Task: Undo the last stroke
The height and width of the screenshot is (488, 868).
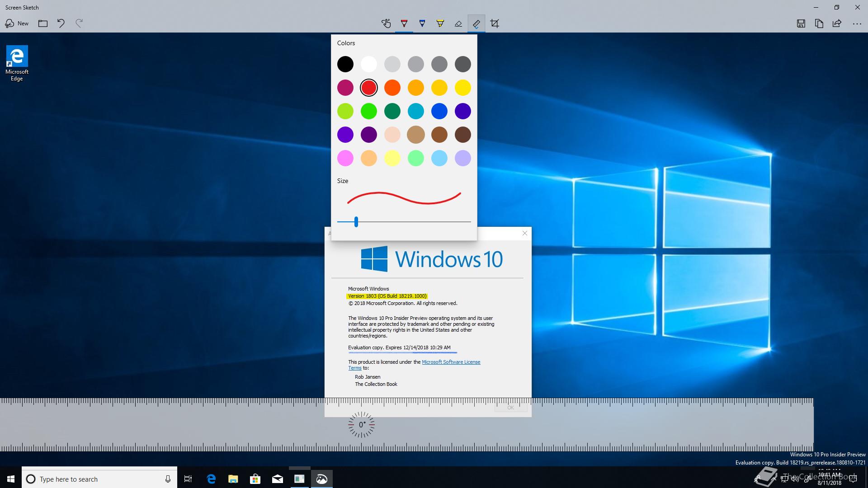Action: (61, 23)
